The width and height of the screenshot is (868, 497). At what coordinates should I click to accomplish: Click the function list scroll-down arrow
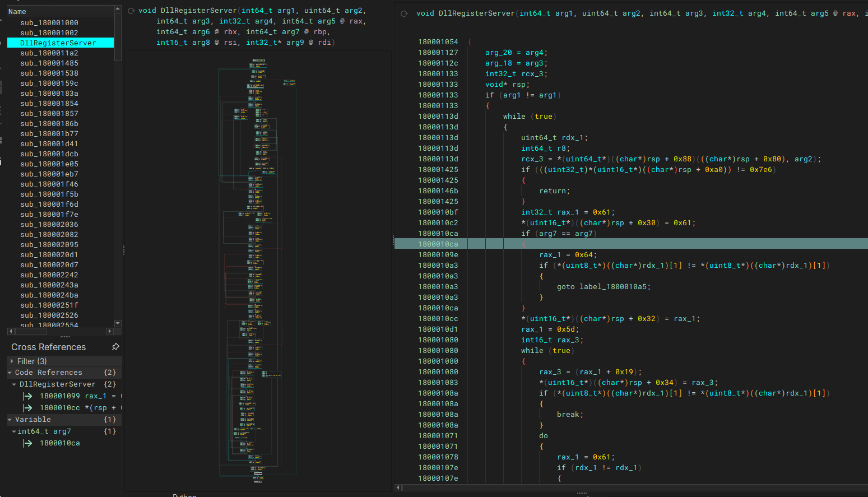pos(118,323)
